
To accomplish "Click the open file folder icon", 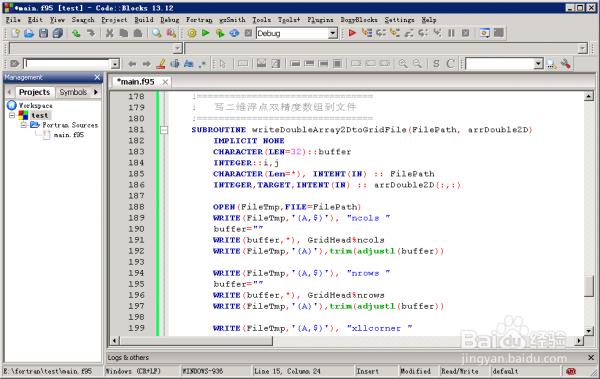I will [29, 33].
